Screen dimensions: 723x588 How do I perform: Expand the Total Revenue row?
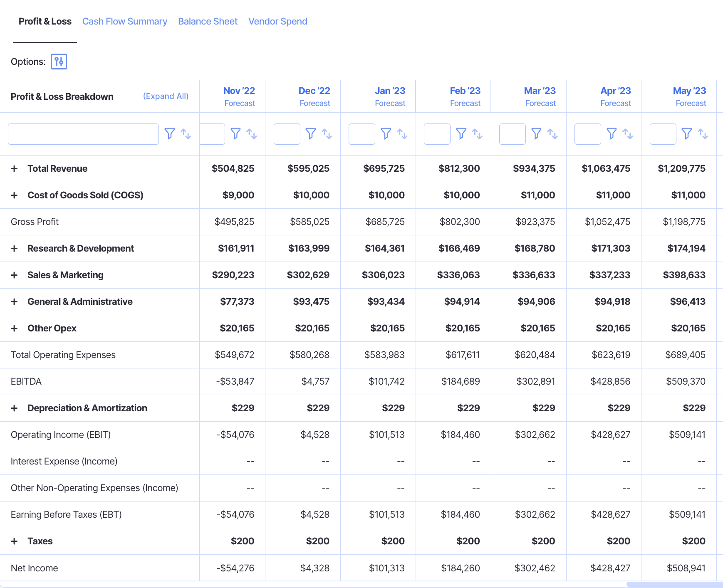click(x=14, y=168)
